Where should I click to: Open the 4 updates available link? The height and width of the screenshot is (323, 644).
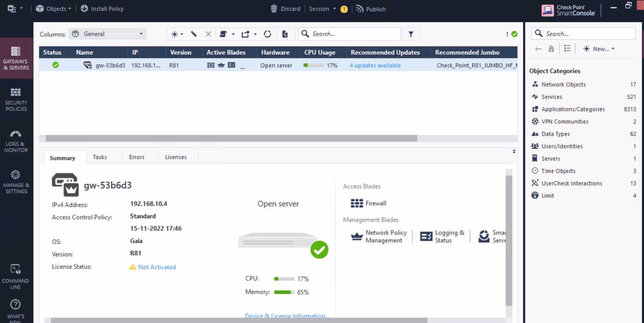(x=375, y=65)
